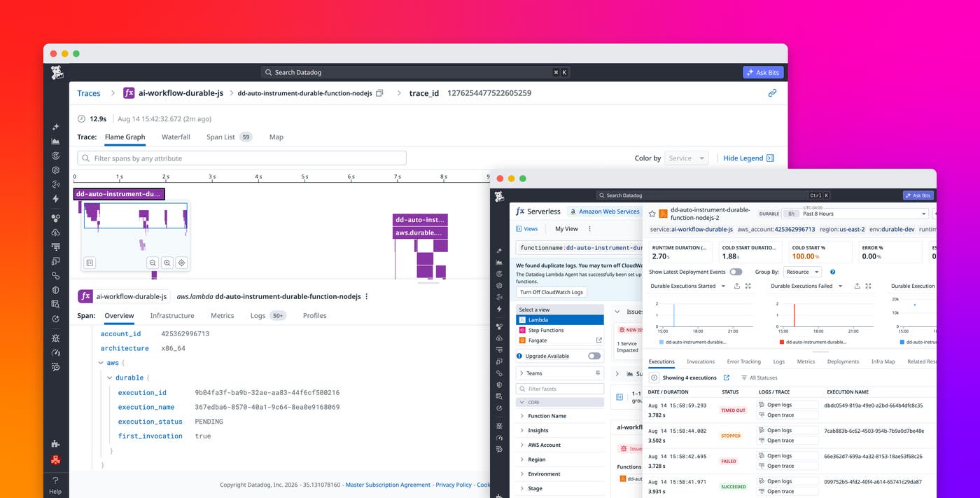Screen dimensions: 980x498
Task: Expand the Durable Executions Failed graph to fullscreen
Action: click(x=869, y=286)
